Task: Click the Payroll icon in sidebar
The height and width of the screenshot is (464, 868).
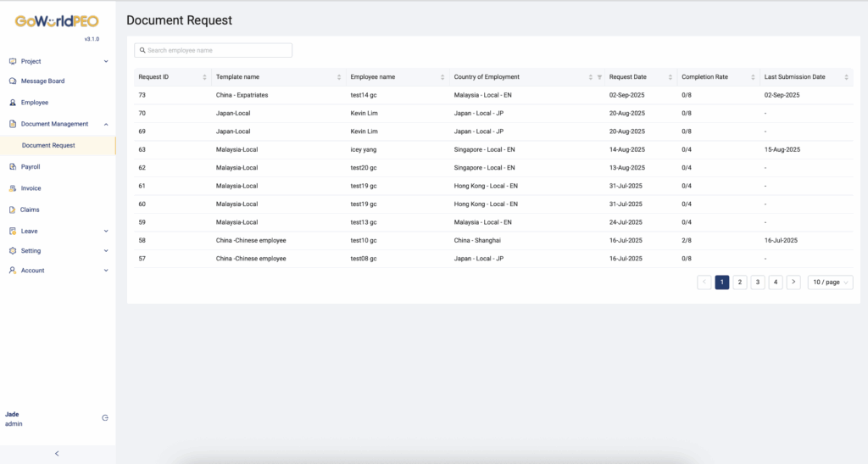Action: click(13, 167)
